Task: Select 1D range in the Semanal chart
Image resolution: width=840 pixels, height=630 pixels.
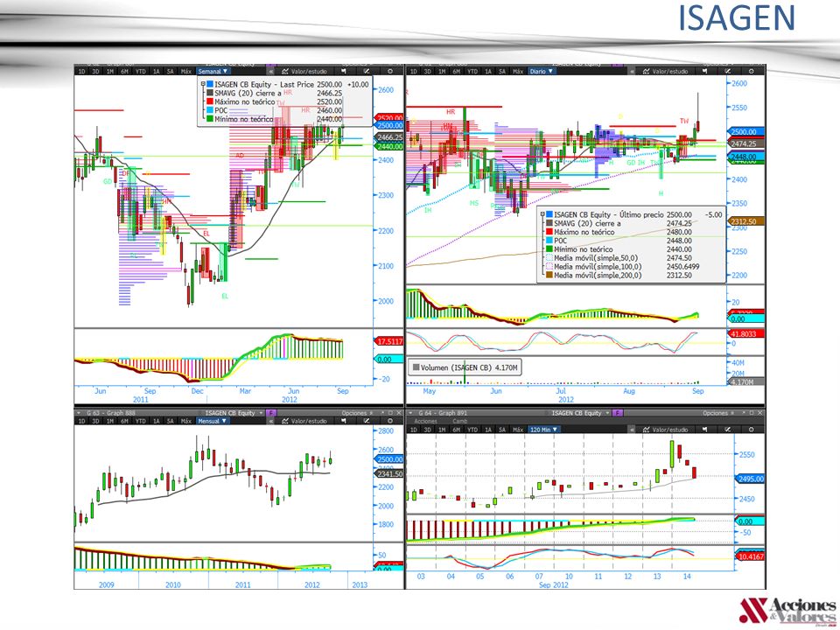Action: coord(82,71)
